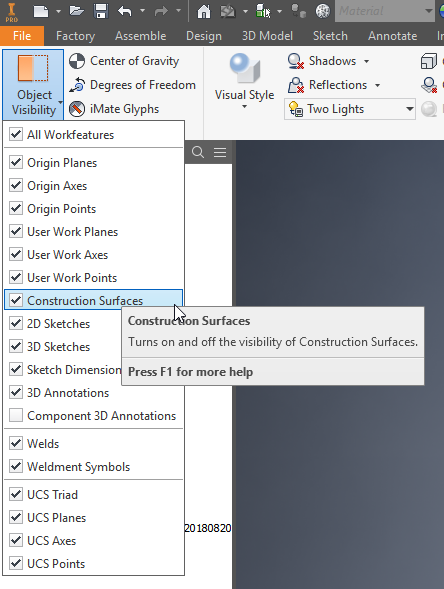444x589 pixels.
Task: Click the Inventor PRO application logo
Action: click(x=12, y=11)
